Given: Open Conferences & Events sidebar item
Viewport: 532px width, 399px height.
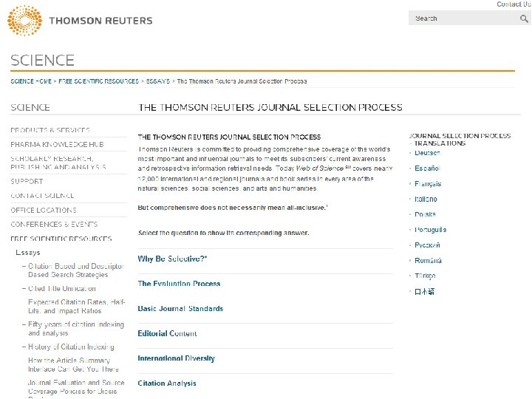Looking at the screenshot, I should point(54,225).
